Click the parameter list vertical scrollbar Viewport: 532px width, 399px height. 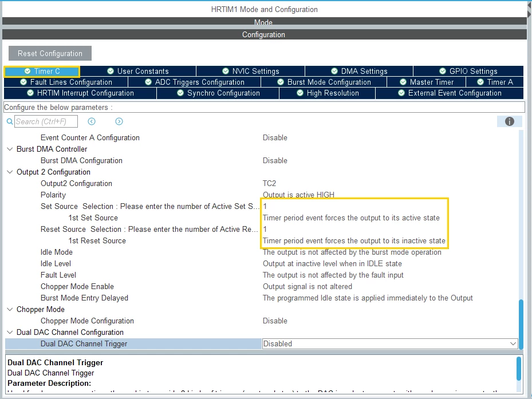521,324
